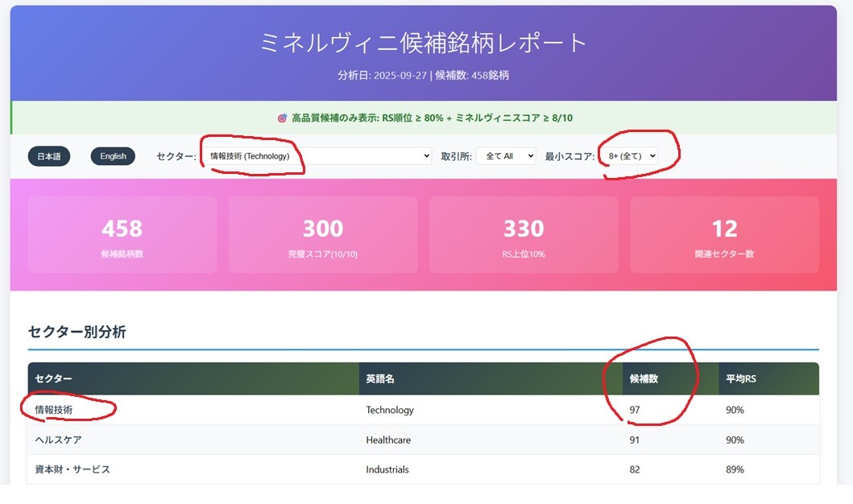Viewport: 853px width, 504px height.
Task: Click the 候補銘柄数 card showing 458
Action: (x=122, y=235)
